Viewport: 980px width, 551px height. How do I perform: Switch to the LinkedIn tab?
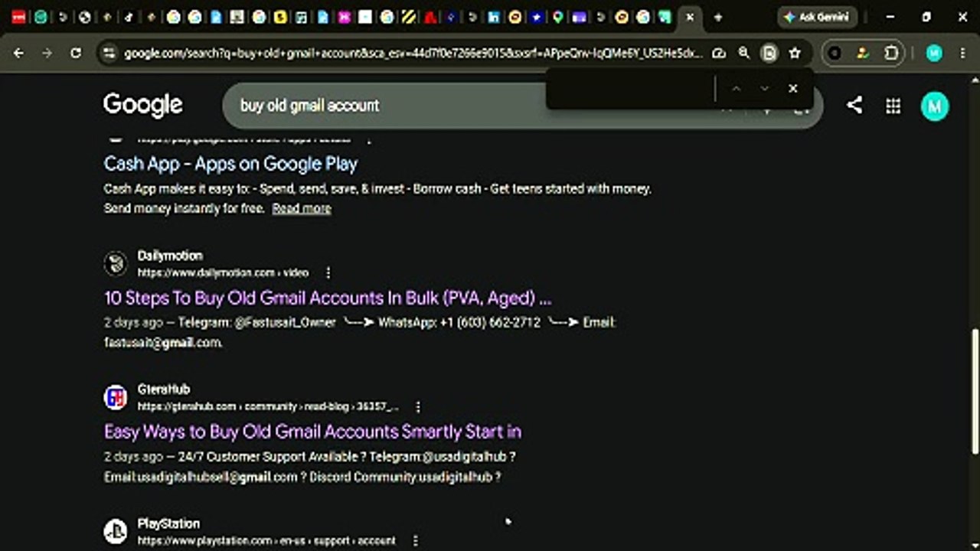(x=494, y=17)
